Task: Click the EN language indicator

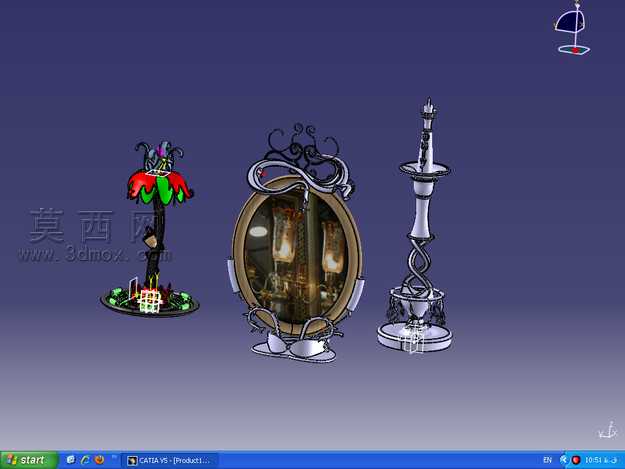Action: [548, 460]
